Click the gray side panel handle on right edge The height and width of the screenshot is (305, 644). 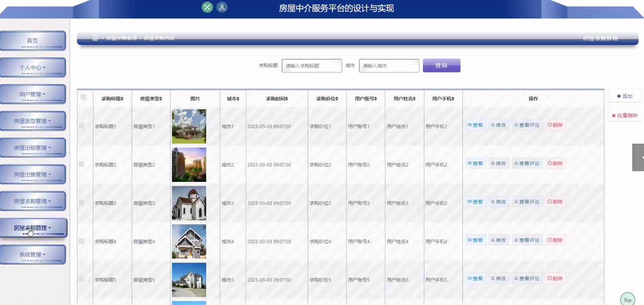[x=638, y=157]
